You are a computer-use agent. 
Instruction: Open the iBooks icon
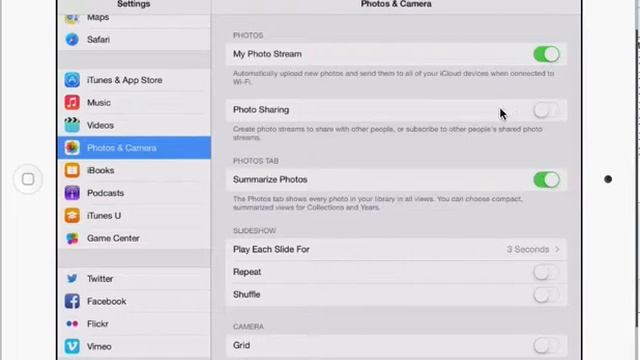tap(72, 170)
